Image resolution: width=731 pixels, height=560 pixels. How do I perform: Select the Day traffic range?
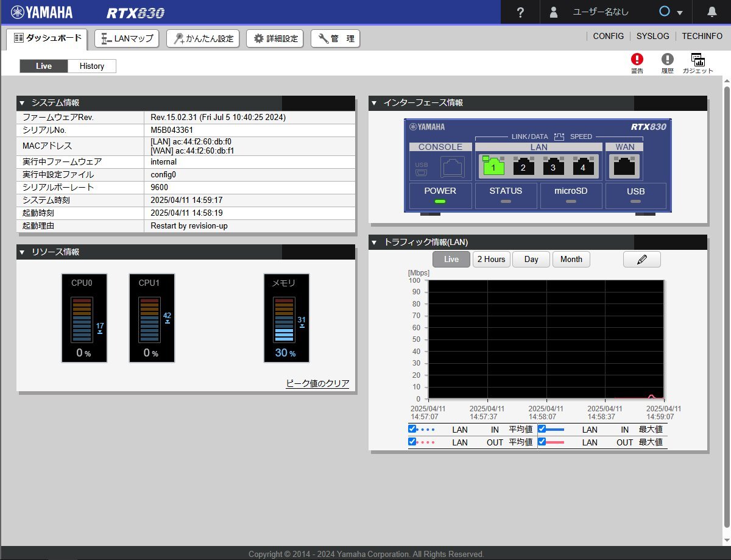point(531,259)
